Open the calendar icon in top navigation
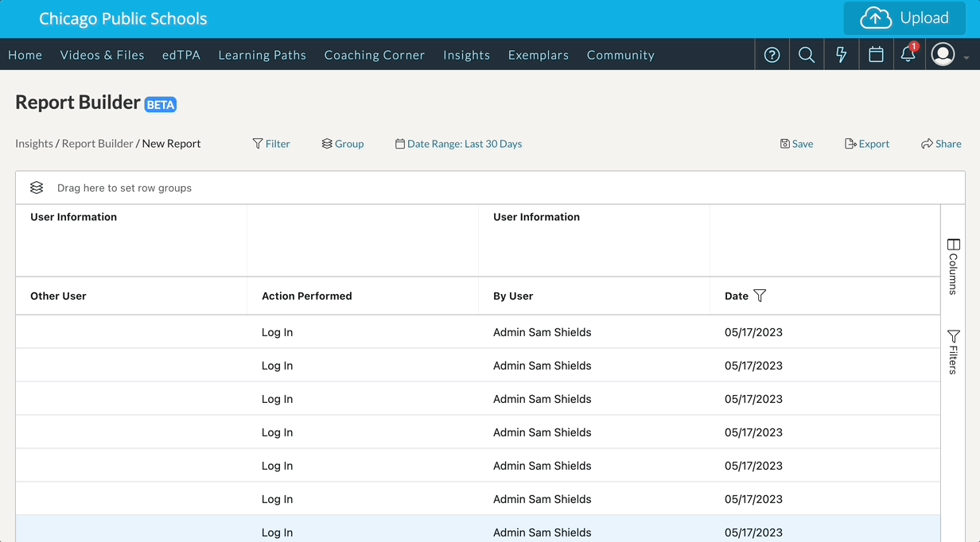 click(x=876, y=54)
